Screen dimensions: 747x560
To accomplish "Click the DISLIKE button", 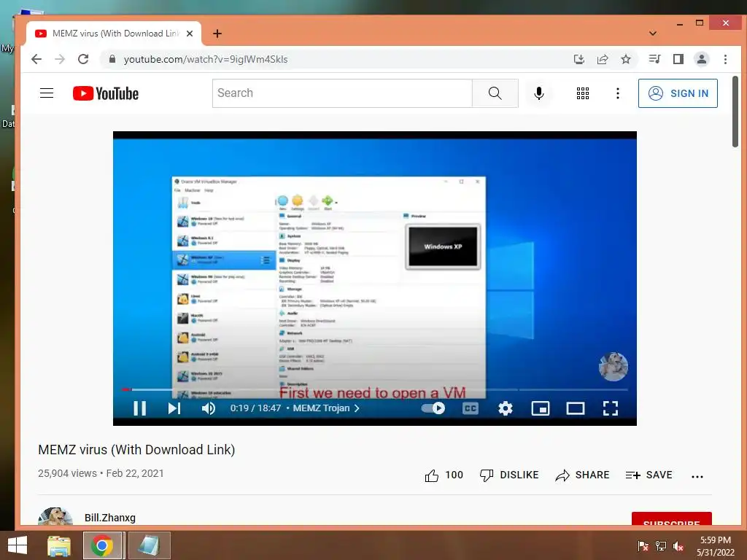I will point(509,475).
